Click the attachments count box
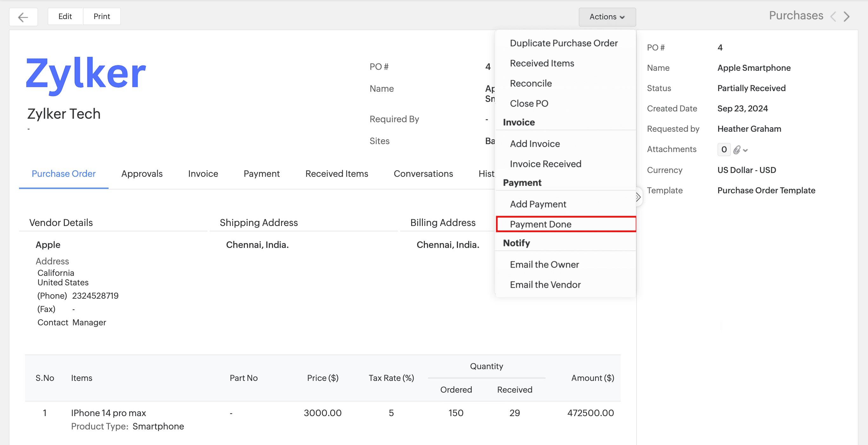868x445 pixels. point(724,149)
